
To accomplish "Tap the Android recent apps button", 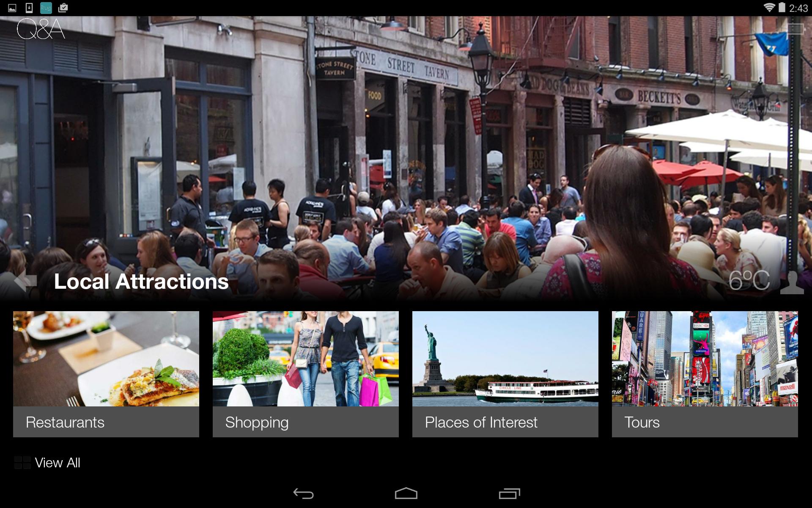I will tap(509, 494).
